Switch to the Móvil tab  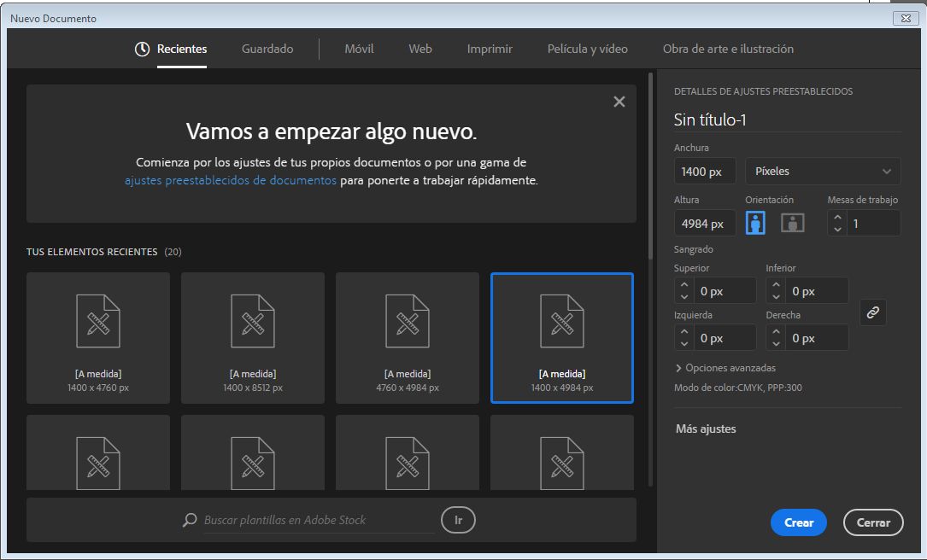point(359,50)
